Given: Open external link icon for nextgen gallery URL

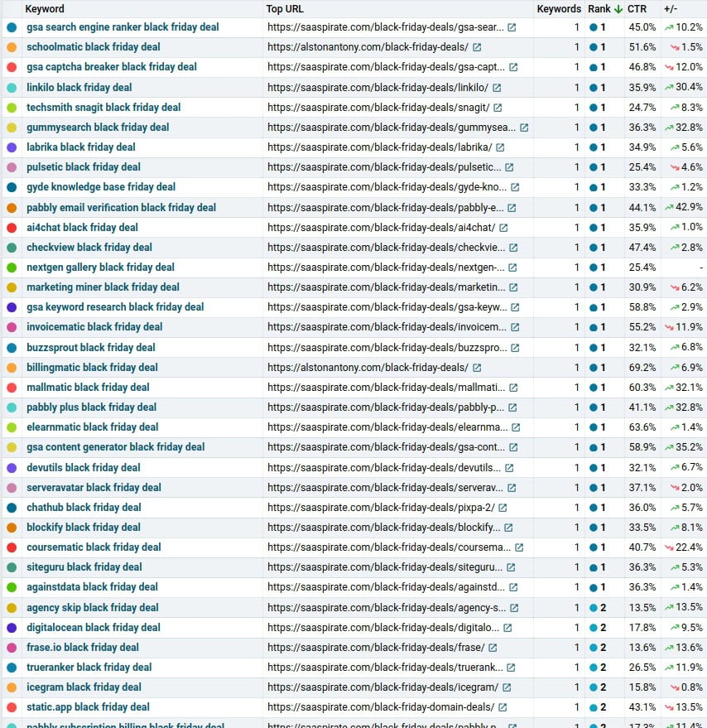Looking at the screenshot, I should click(512, 268).
